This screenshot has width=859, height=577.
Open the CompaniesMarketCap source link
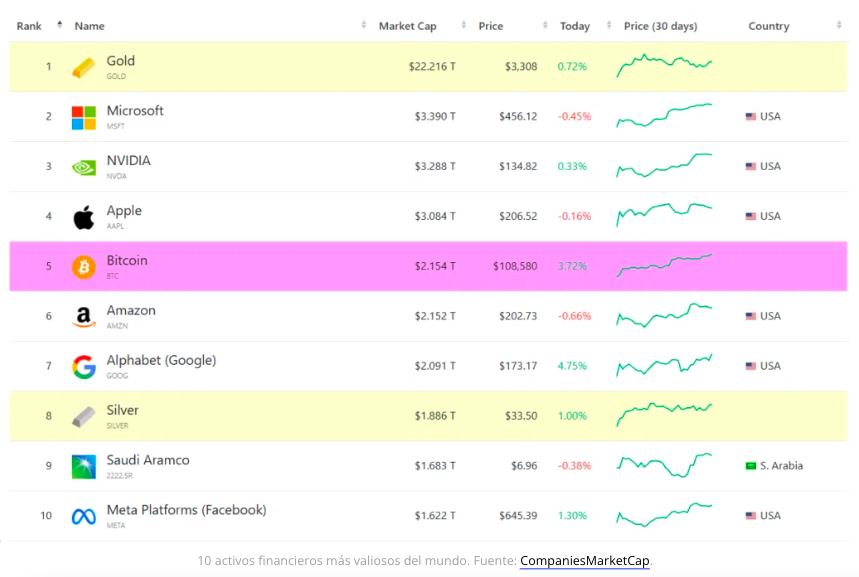(x=585, y=561)
